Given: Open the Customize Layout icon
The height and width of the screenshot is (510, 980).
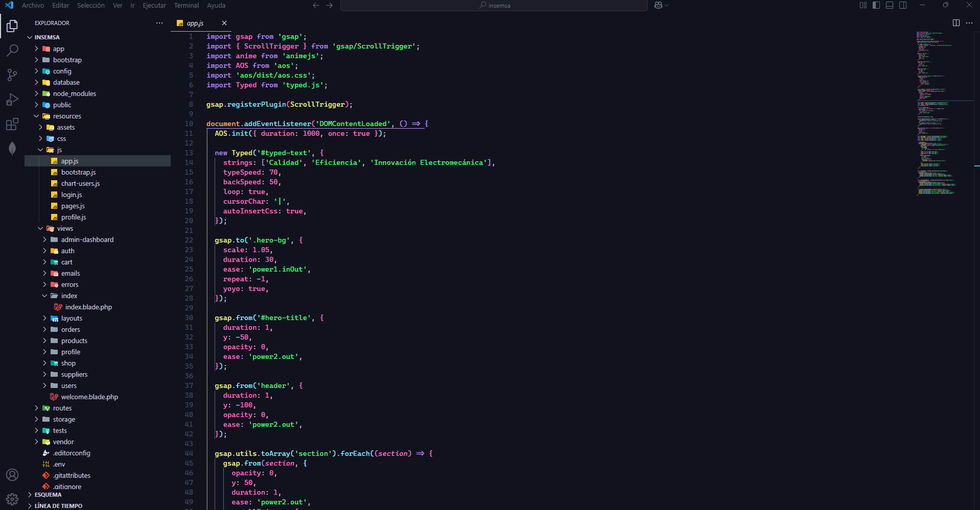Looking at the screenshot, I should point(863,5).
